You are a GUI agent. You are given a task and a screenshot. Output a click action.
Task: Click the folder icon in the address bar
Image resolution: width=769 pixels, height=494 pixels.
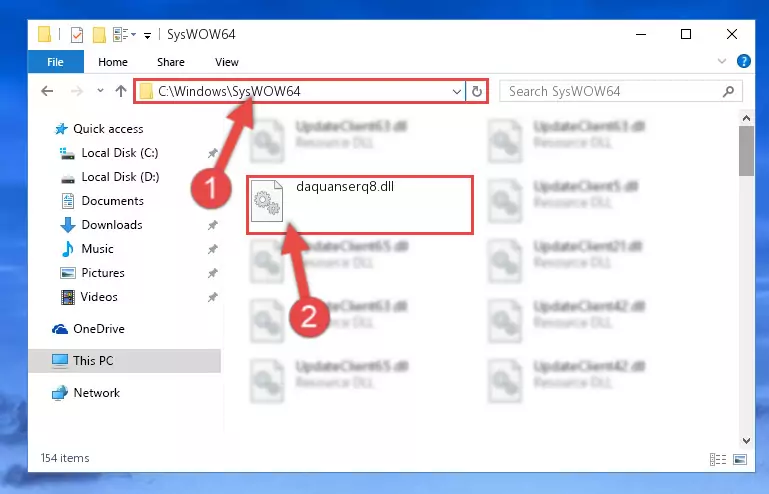coord(146,91)
